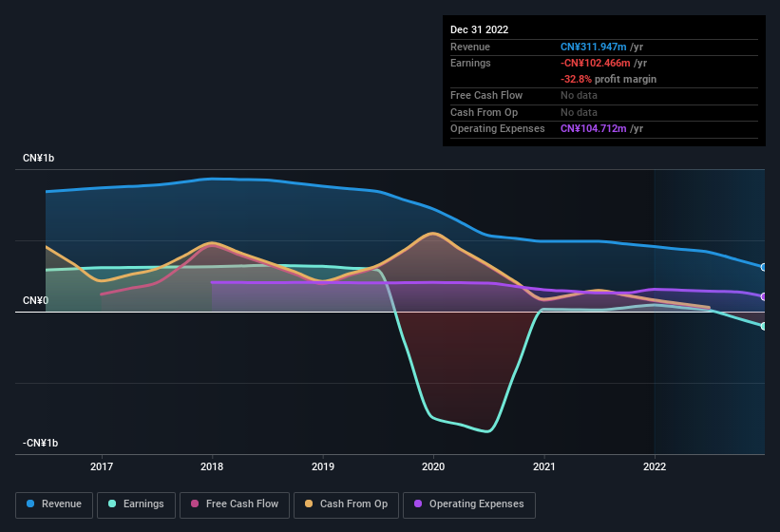
Task: Select the 2018 x-axis label
Action: (x=212, y=466)
